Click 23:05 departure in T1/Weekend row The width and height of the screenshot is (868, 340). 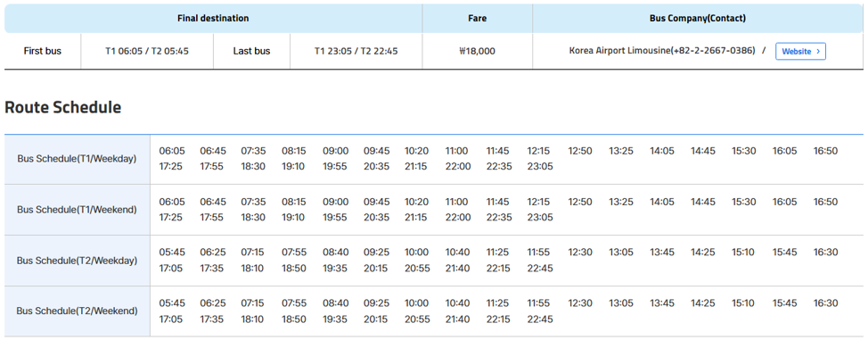pos(540,218)
